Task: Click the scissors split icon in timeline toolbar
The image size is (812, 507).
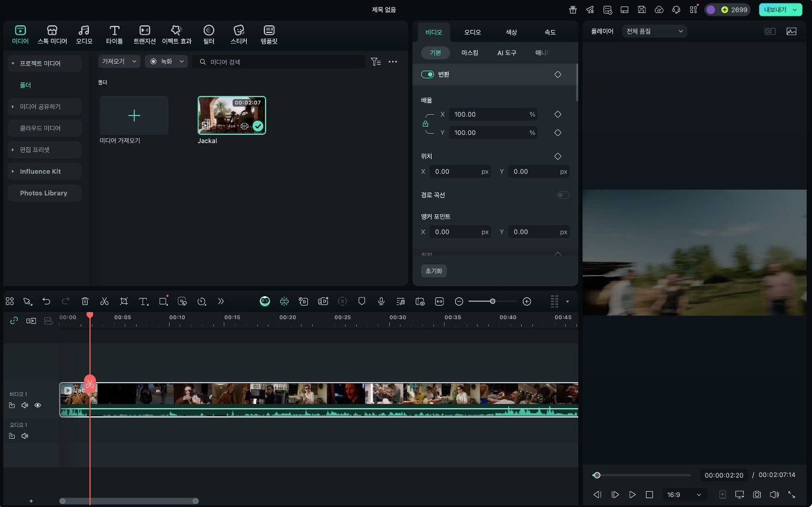Action: pyautogui.click(x=104, y=301)
